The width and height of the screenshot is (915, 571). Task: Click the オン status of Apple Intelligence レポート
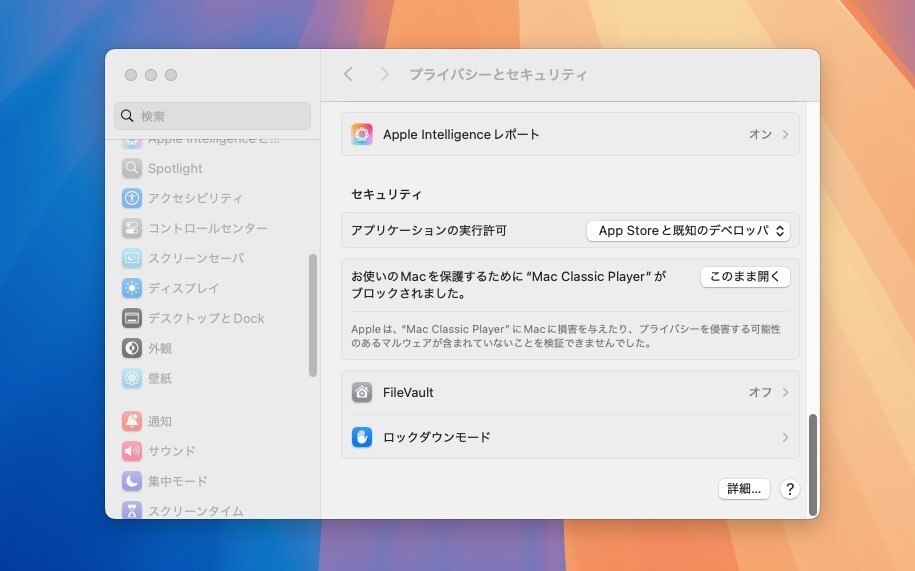[760, 134]
